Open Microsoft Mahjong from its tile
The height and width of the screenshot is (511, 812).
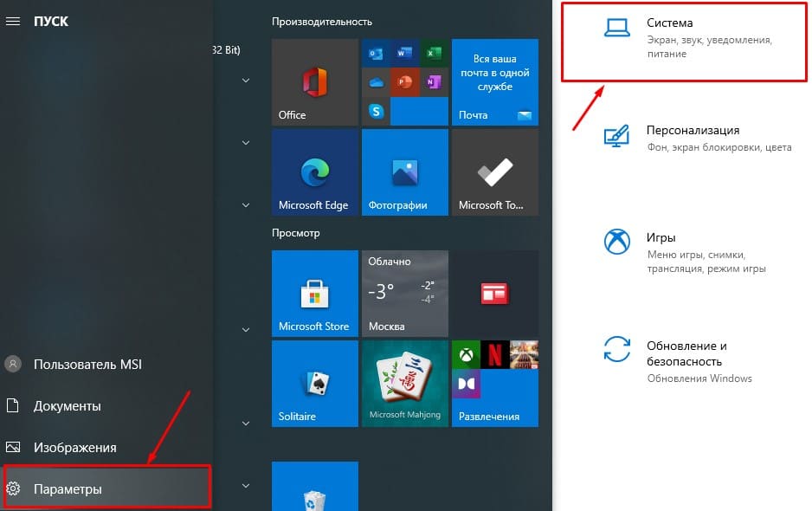click(x=404, y=383)
